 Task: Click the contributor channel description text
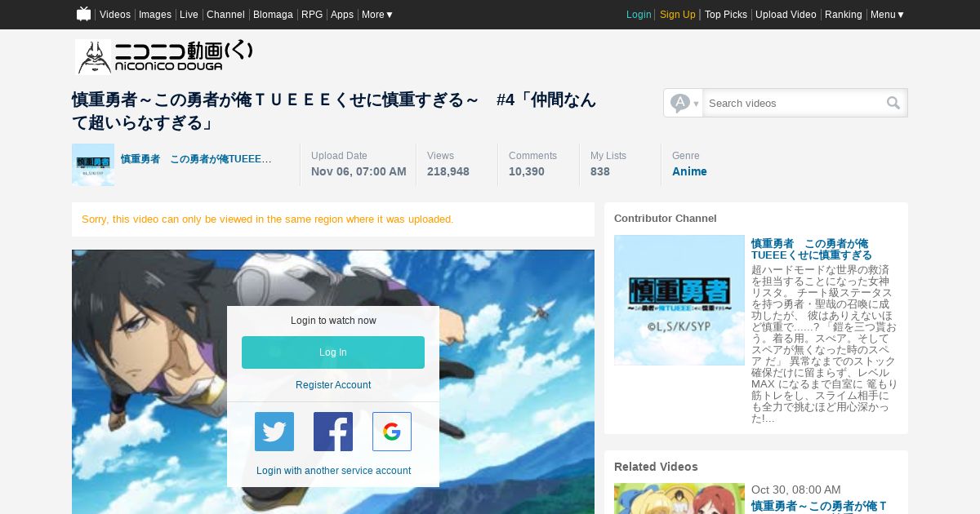(x=824, y=344)
